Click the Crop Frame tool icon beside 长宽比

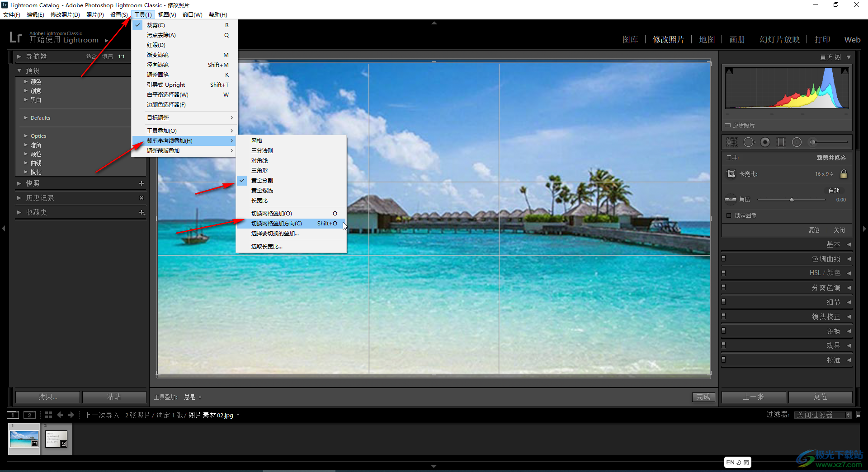point(731,174)
